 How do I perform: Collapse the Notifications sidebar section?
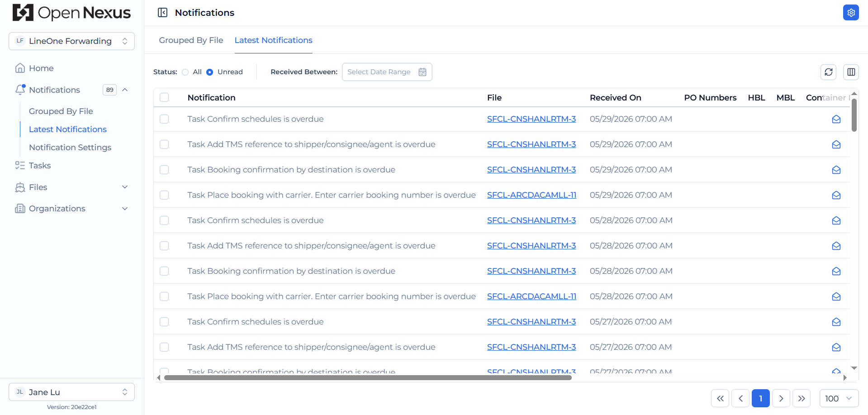[125, 90]
